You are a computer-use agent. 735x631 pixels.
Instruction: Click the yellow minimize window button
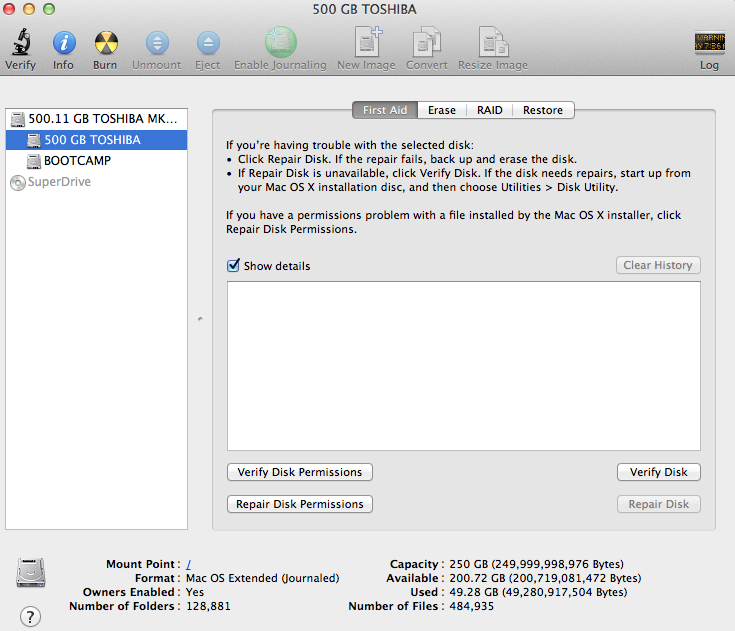click(29, 9)
